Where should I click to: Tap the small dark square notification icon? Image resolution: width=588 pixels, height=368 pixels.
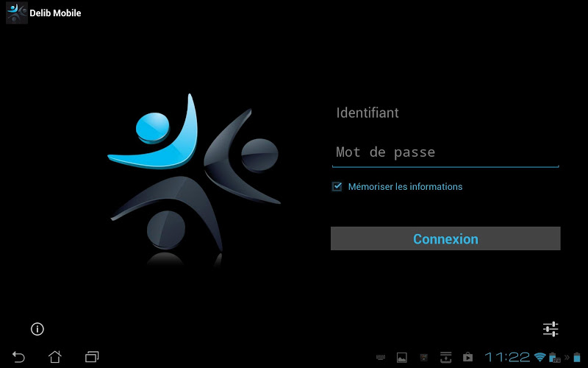click(x=424, y=358)
